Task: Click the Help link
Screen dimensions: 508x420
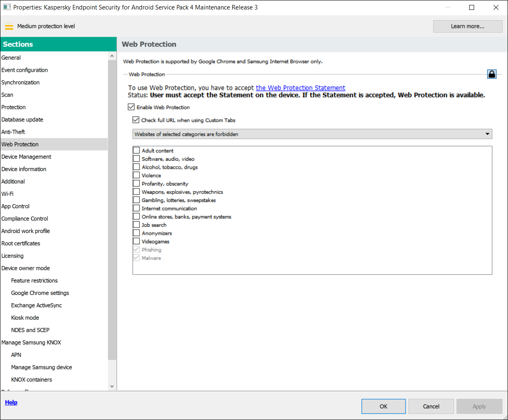Action: [x=11, y=402]
